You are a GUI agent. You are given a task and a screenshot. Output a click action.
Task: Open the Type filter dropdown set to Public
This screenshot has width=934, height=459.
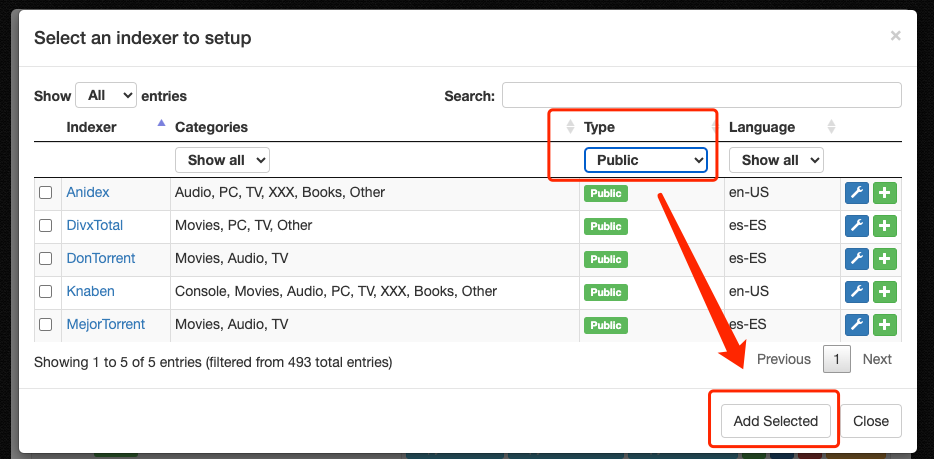[x=646, y=160]
